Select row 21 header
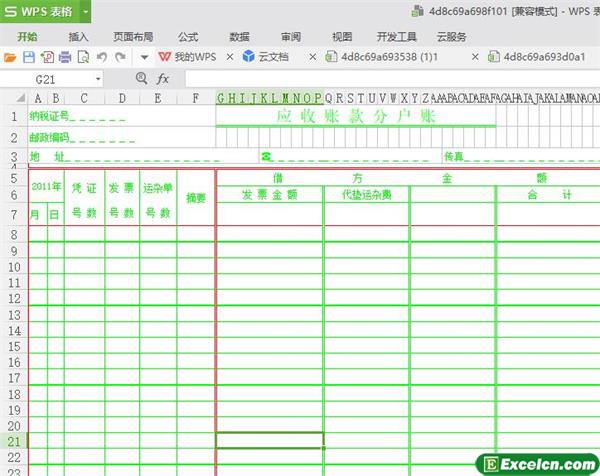Screen dimensions: 600x476 (14, 441)
